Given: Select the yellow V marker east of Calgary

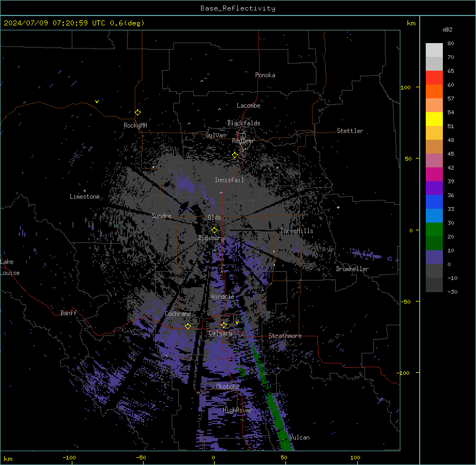Looking at the screenshot, I should (x=237, y=323).
